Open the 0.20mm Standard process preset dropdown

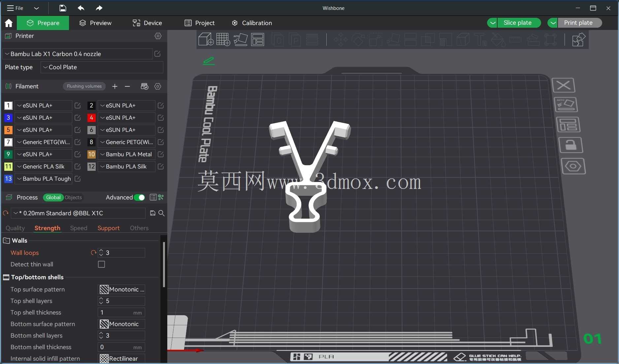coord(79,213)
